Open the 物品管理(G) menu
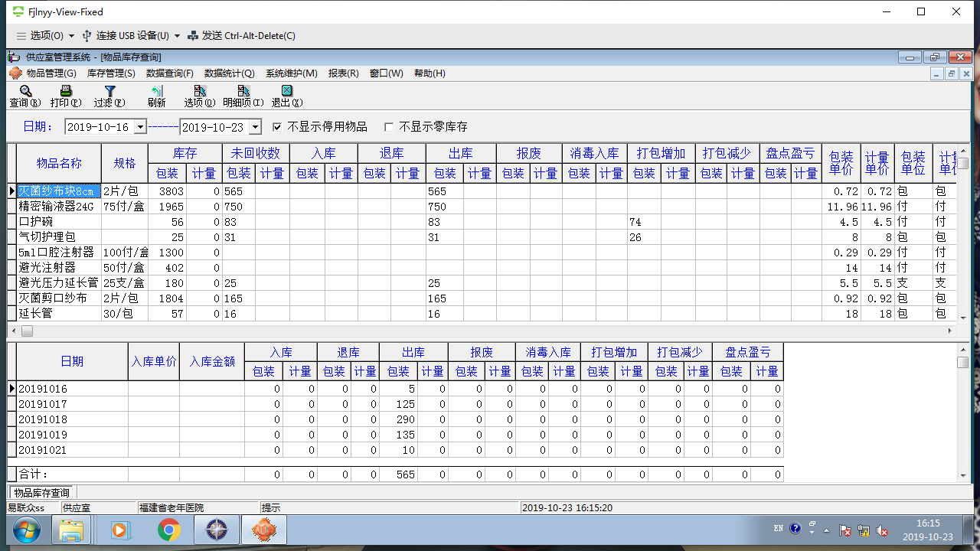980x551 pixels. [51, 73]
